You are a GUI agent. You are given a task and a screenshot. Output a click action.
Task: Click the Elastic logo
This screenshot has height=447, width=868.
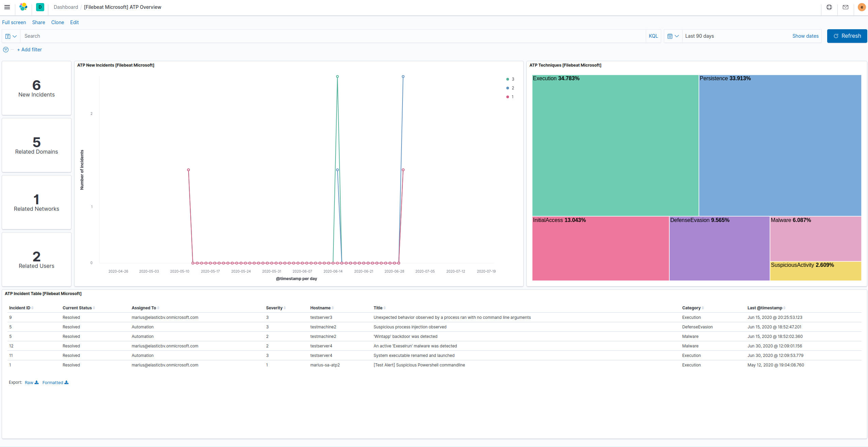point(23,7)
